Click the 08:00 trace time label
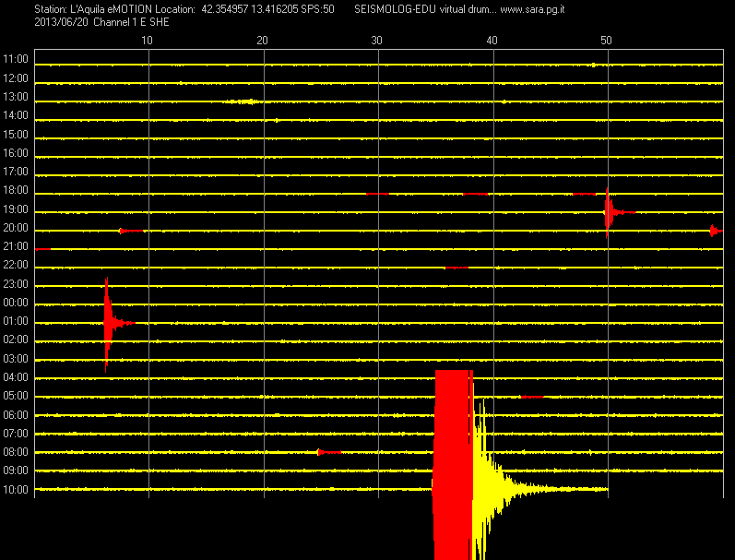 coord(16,452)
